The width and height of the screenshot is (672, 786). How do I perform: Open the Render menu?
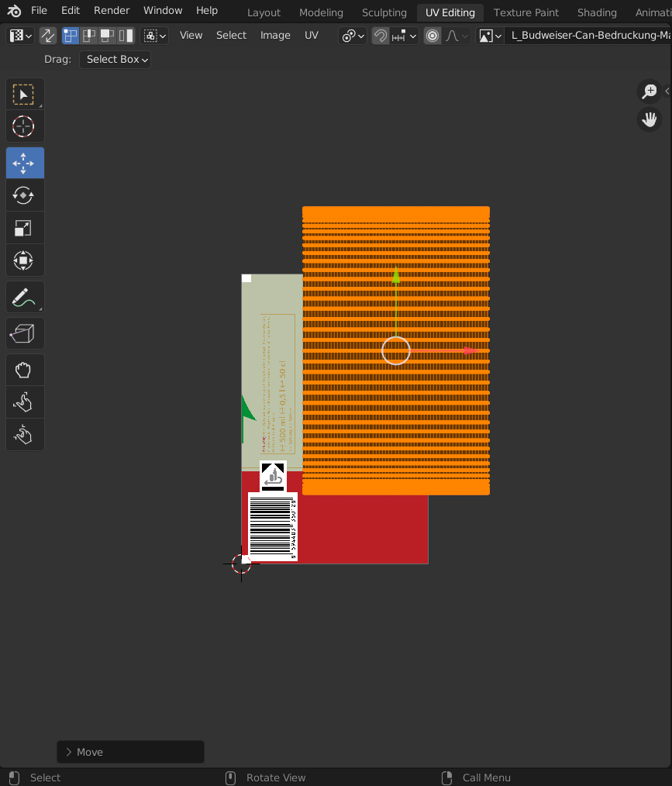(x=112, y=11)
